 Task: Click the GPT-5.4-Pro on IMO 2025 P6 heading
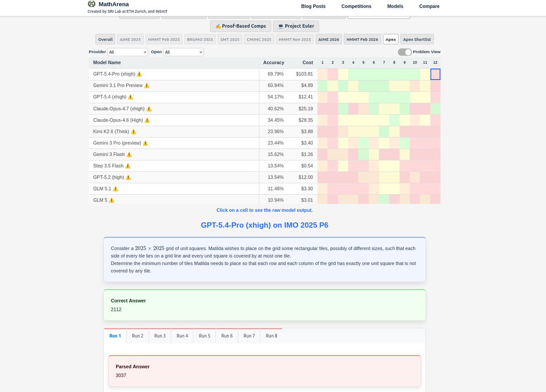click(x=264, y=225)
